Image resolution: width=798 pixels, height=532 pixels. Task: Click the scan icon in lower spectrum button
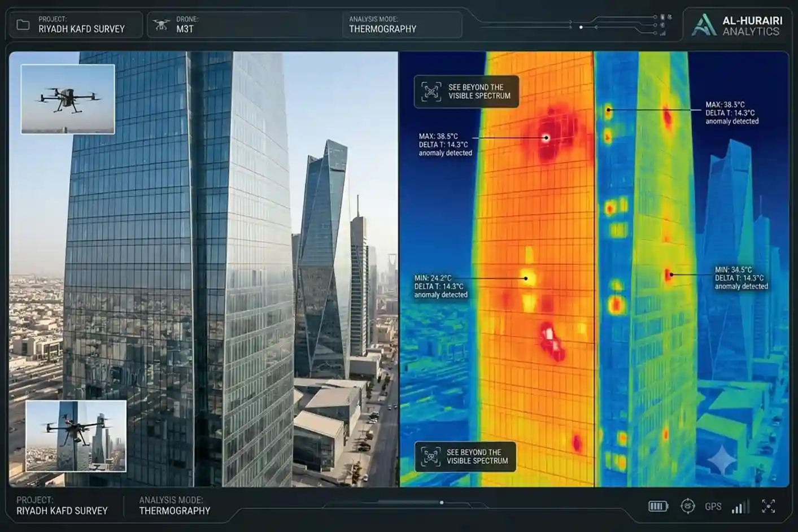tap(431, 456)
